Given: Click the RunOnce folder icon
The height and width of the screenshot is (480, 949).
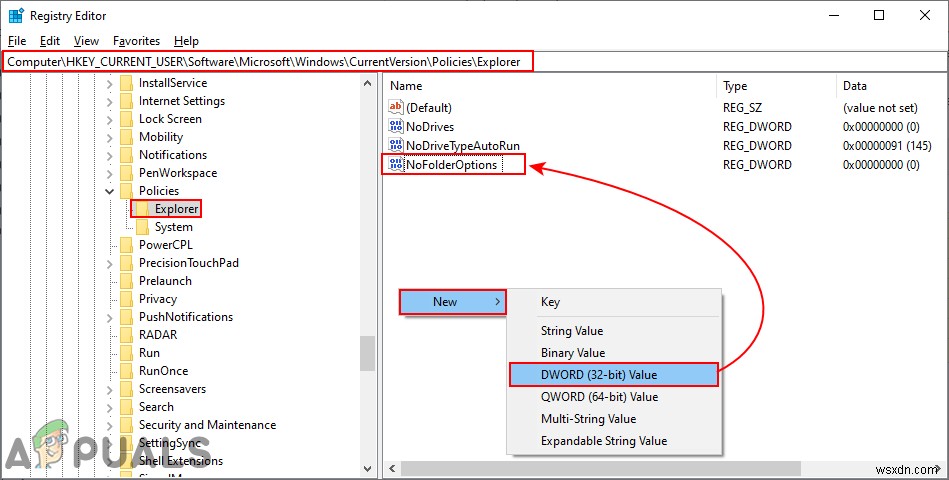Looking at the screenshot, I should [126, 371].
